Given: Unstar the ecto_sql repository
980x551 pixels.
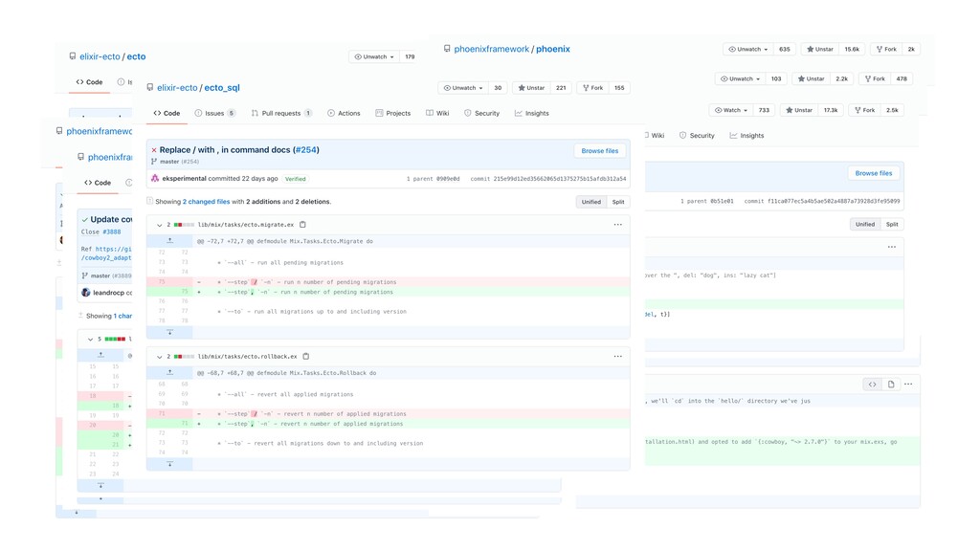Looking at the screenshot, I should point(531,87).
